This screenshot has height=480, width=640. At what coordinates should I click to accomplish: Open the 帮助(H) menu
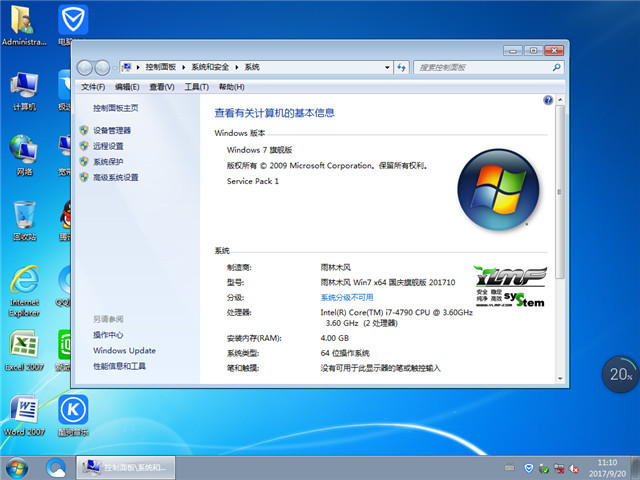[x=231, y=87]
